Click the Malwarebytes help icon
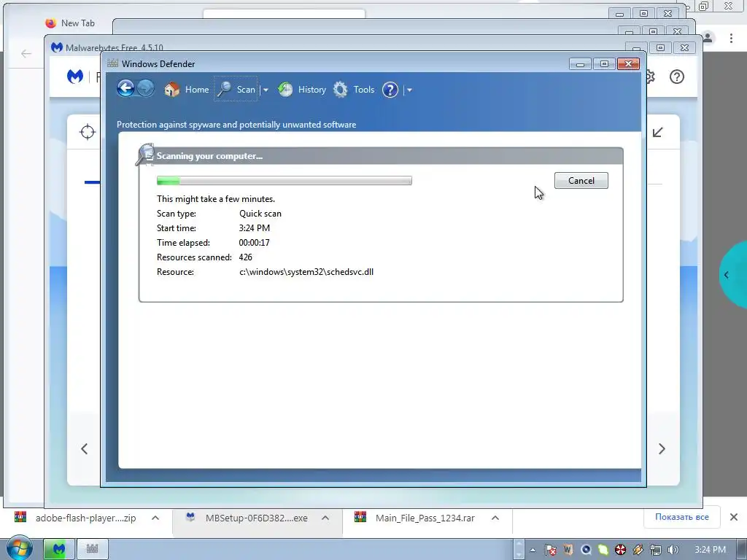Image resolution: width=747 pixels, height=560 pixels. point(676,77)
